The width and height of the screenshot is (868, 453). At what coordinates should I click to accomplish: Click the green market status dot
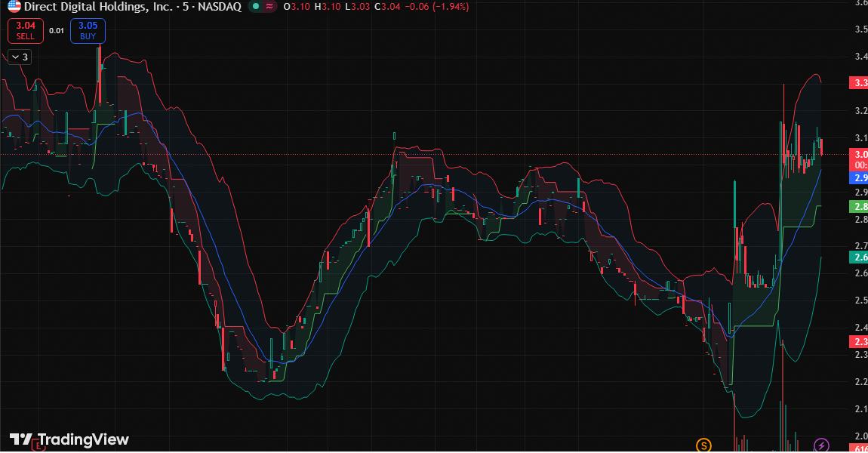click(255, 7)
